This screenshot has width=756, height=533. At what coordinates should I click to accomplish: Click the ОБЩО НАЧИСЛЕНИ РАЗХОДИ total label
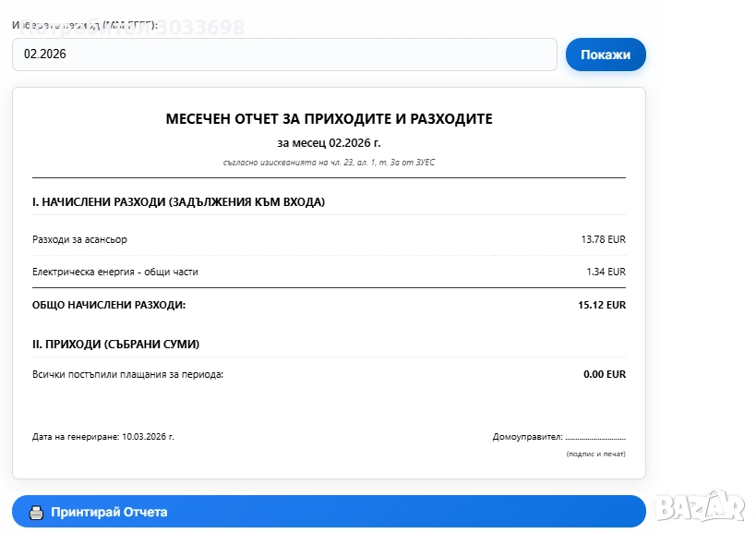pos(109,304)
